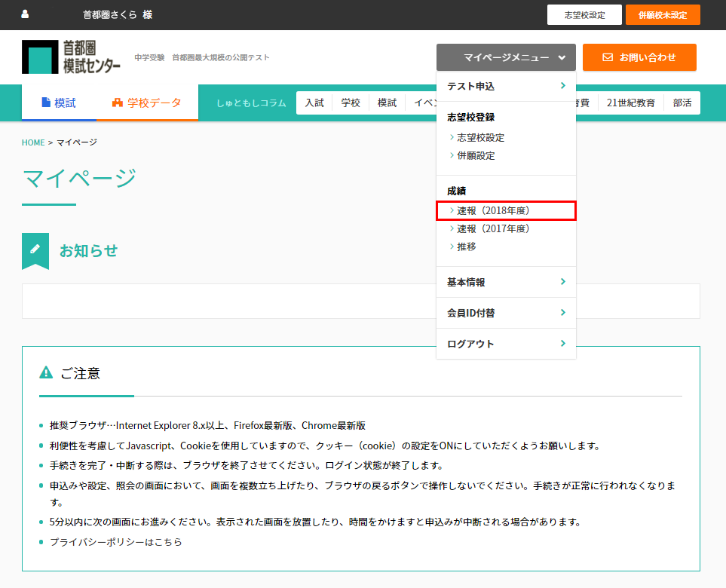Collapse the マイページメニュー dropdown
726x588 pixels.
point(506,57)
